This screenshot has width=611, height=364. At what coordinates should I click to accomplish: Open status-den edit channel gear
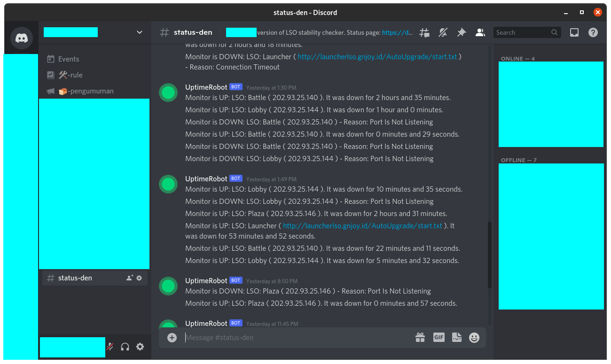click(139, 278)
